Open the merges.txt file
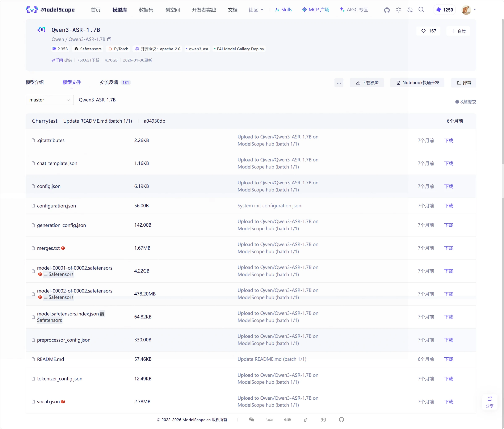Screen dimensions: 504x429 coord(48,248)
